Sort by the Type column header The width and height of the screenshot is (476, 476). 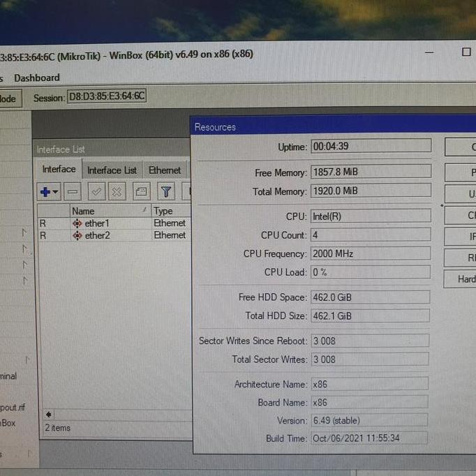[x=171, y=211]
